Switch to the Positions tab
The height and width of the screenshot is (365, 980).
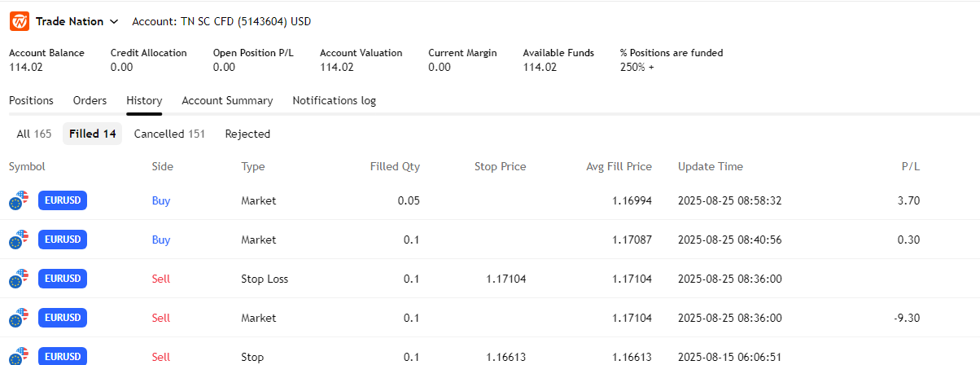click(x=31, y=101)
